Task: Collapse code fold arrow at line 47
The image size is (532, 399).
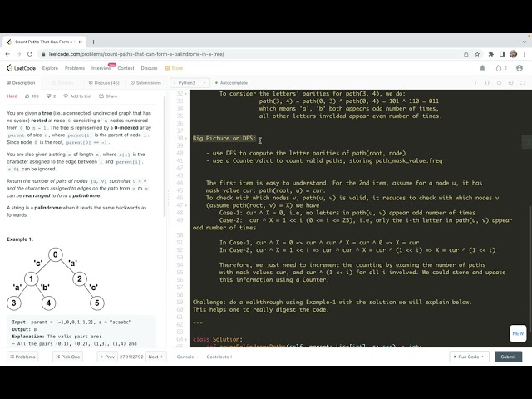Action: click(186, 205)
